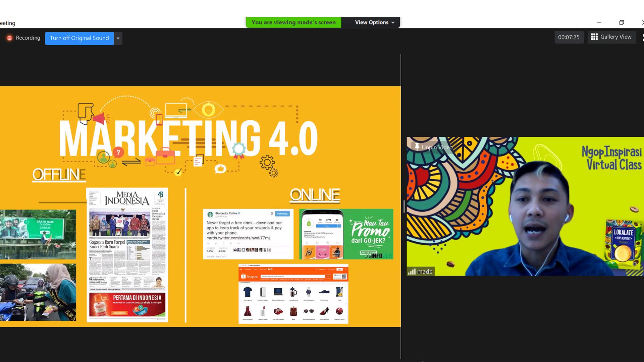
Task: Click the Starbucks Coffee tweet screenshot
Action: [248, 234]
